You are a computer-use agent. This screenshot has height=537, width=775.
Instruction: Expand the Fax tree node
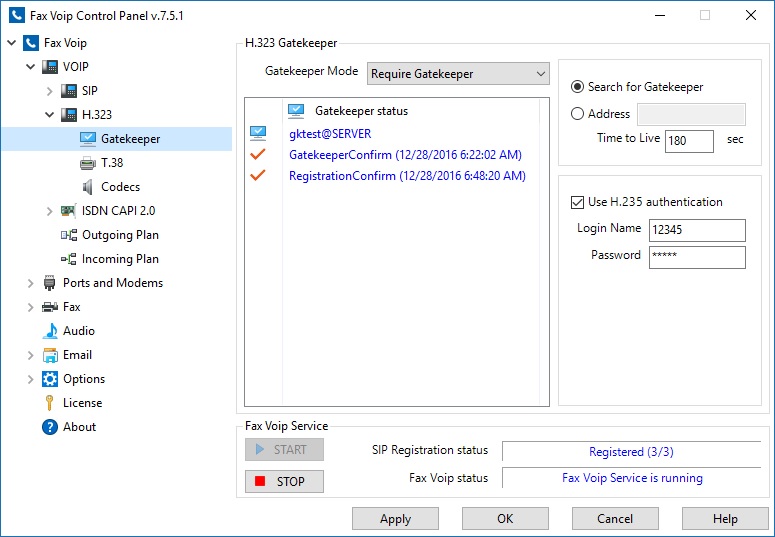(x=31, y=307)
